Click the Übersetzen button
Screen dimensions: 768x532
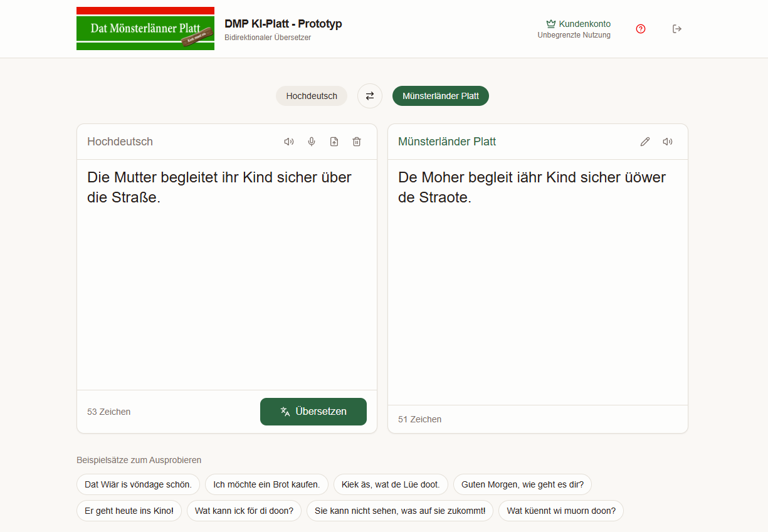[x=313, y=412]
